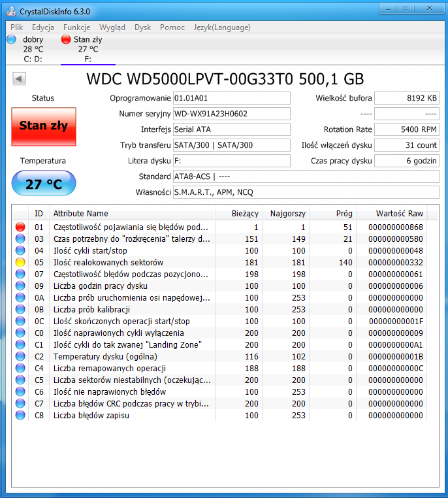Click raw value 0000000000A1
Image resolution: width=448 pixels, height=498 pixels.
tap(396, 344)
